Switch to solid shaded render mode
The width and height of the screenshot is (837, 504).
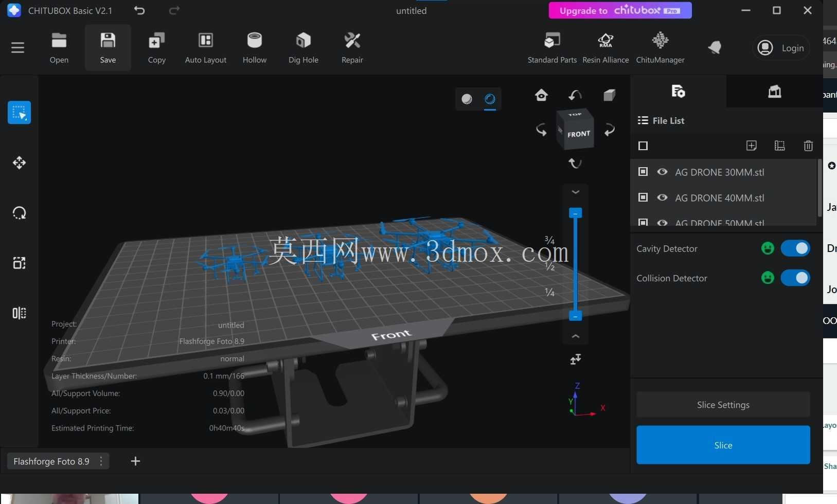tap(467, 99)
